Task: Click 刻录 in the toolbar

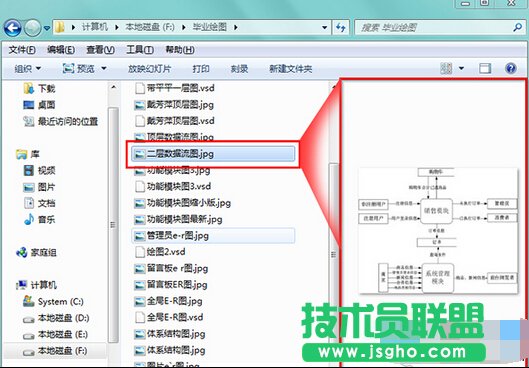Action: pyautogui.click(x=239, y=69)
